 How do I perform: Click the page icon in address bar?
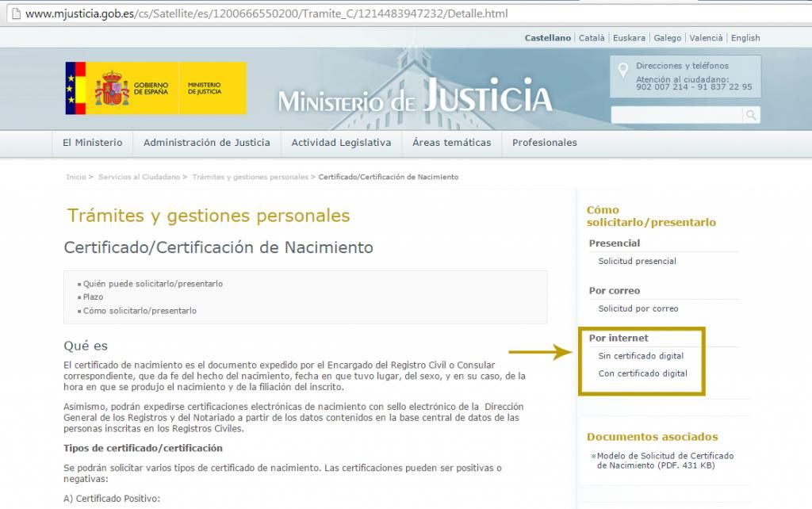coord(16,14)
